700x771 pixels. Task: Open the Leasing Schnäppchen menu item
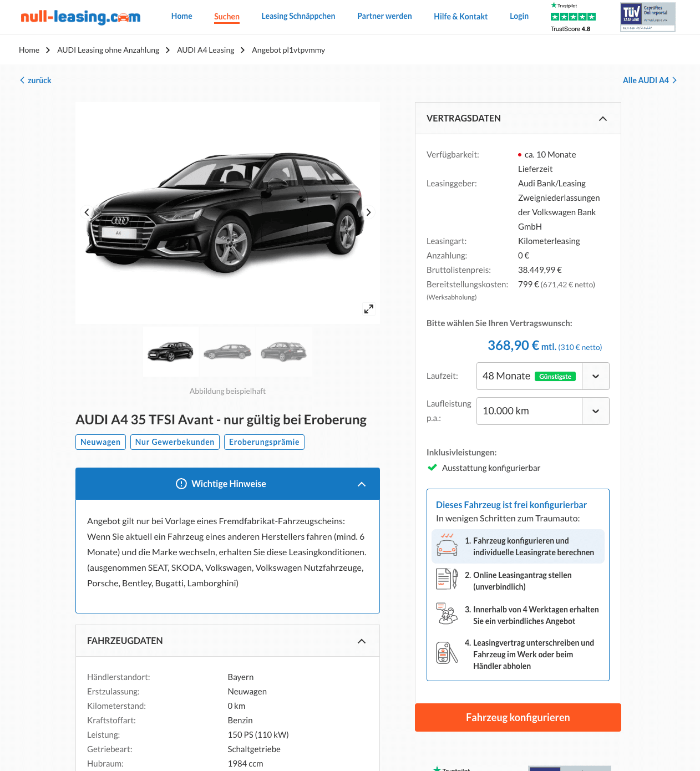click(x=298, y=16)
